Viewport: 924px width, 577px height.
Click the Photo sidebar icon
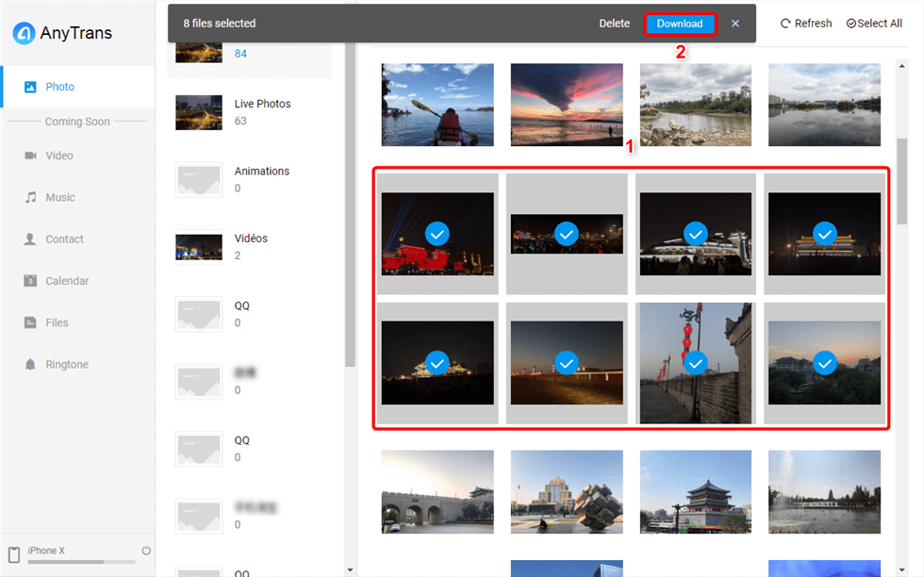click(30, 87)
